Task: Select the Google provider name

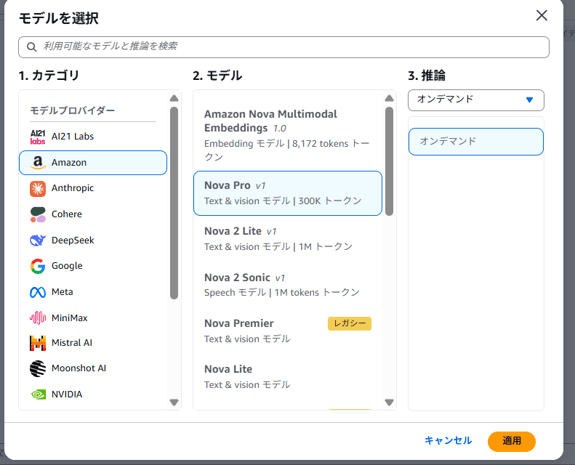Action: (x=67, y=266)
